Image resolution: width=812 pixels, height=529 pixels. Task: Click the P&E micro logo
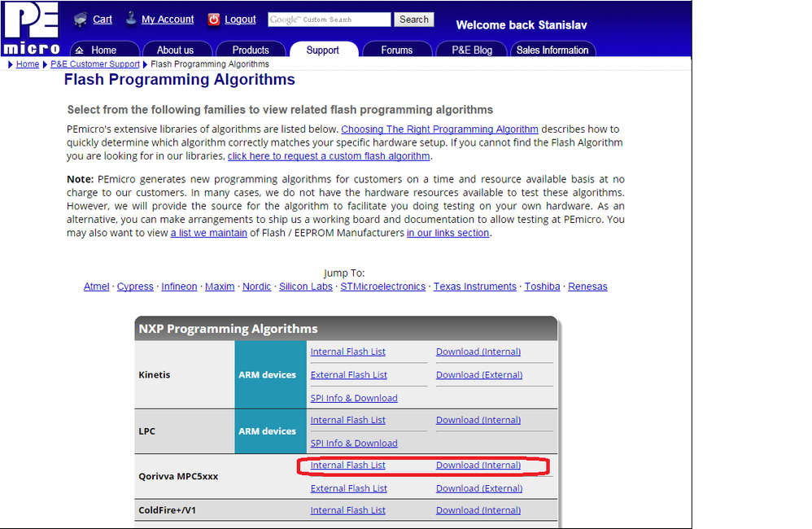[x=32, y=28]
